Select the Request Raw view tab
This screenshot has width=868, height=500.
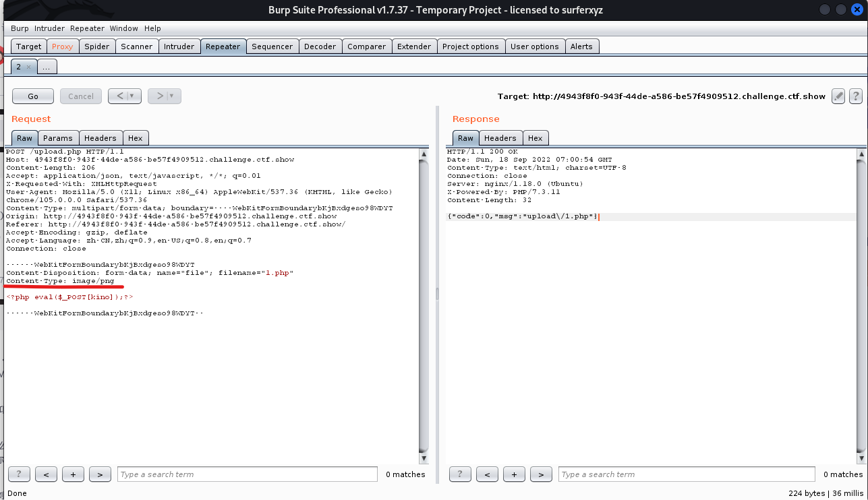tap(24, 137)
